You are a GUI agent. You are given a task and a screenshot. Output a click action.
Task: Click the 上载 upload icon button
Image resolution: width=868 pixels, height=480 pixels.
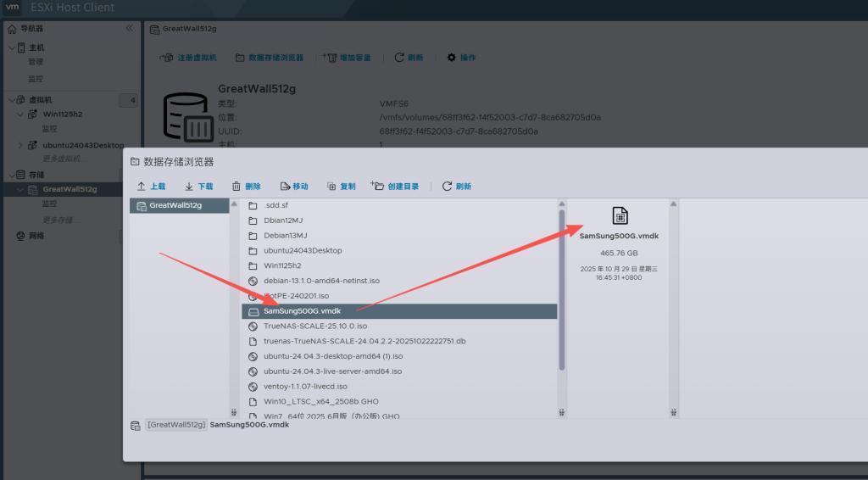coord(151,187)
